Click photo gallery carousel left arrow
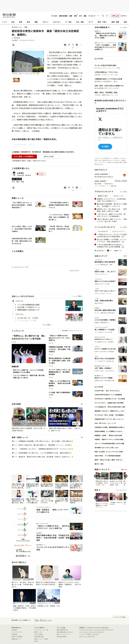Image resolution: width=129 pixels, height=644 pixels. pyautogui.click(x=96, y=498)
